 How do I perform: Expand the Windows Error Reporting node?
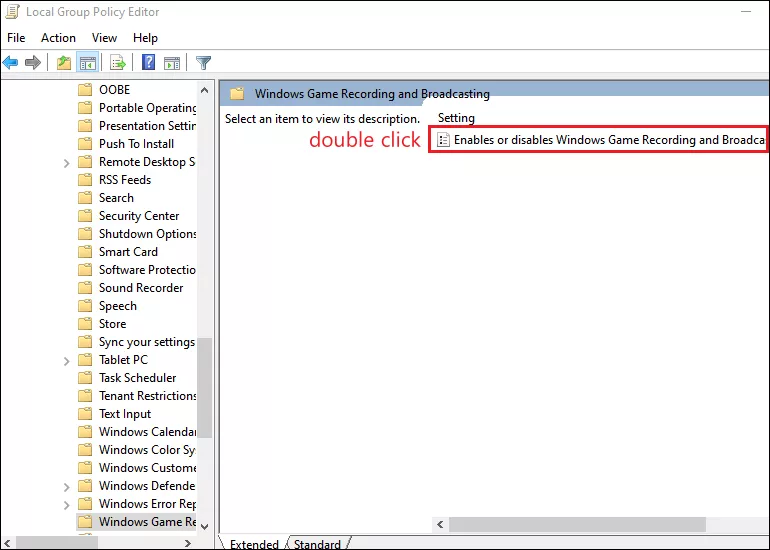click(x=66, y=505)
